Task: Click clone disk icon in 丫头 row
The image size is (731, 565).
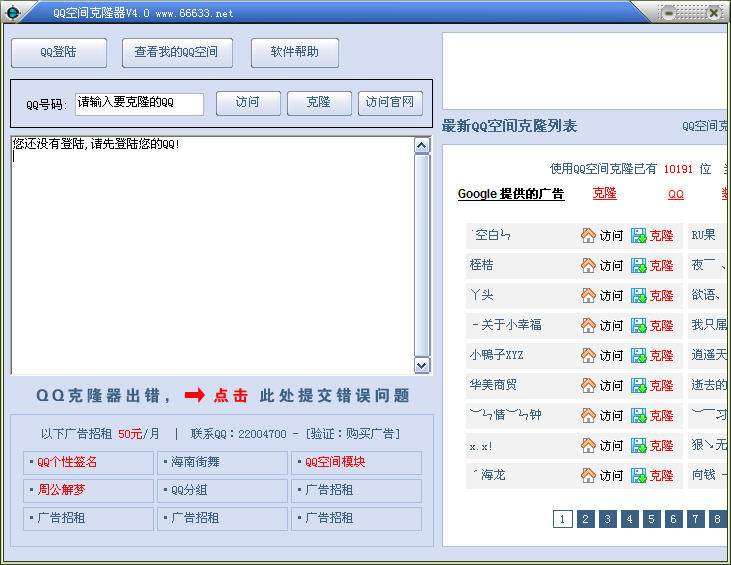Action: [x=639, y=295]
